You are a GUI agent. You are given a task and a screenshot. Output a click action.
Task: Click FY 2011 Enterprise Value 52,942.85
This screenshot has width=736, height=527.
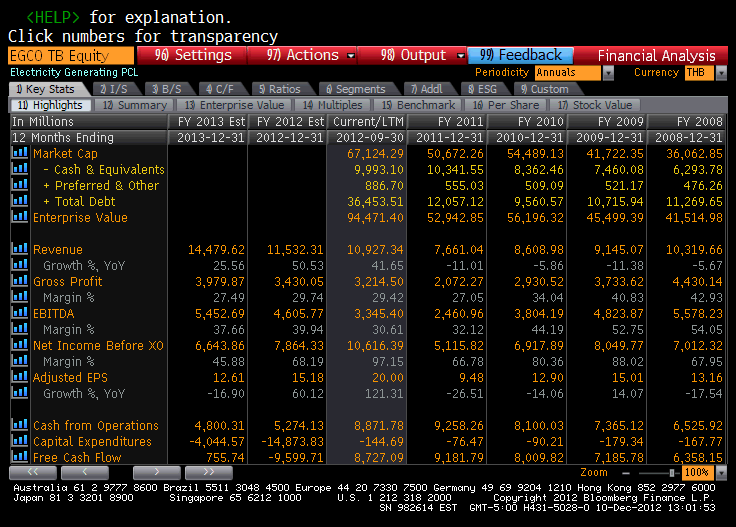(x=455, y=218)
